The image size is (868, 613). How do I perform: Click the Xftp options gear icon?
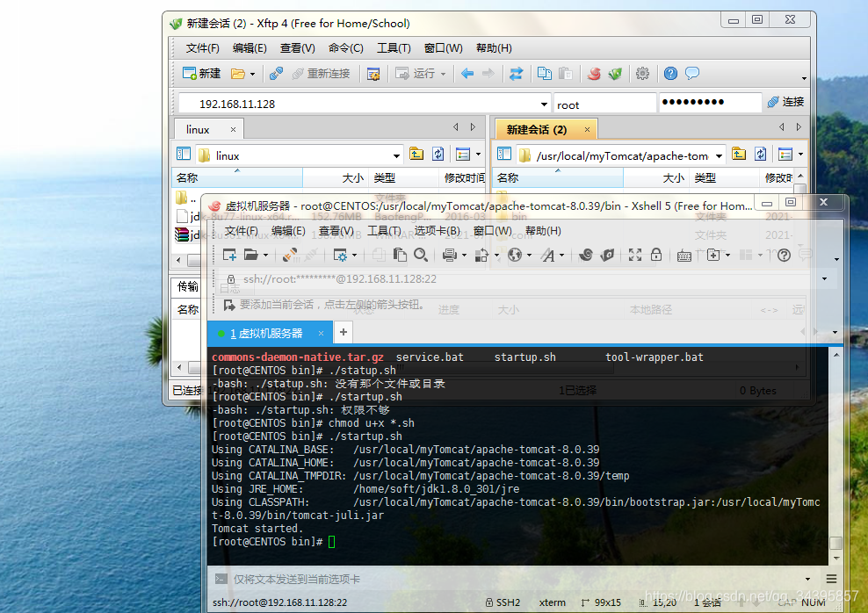(642, 74)
